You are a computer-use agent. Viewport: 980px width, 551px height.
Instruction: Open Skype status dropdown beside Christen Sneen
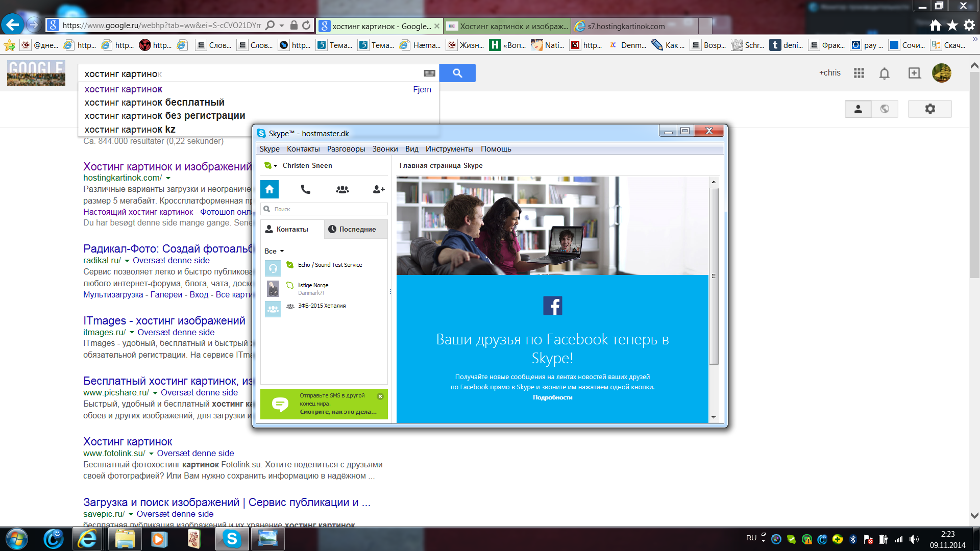(271, 165)
